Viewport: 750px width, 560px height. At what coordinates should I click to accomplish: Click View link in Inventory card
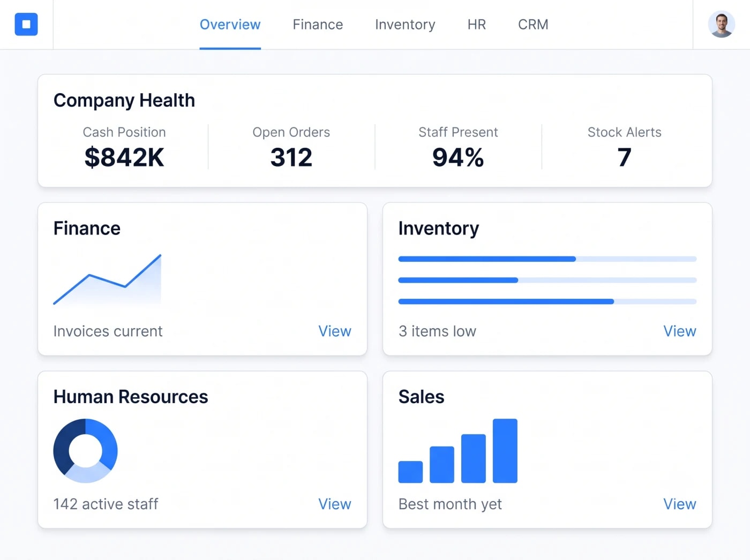[x=680, y=331]
